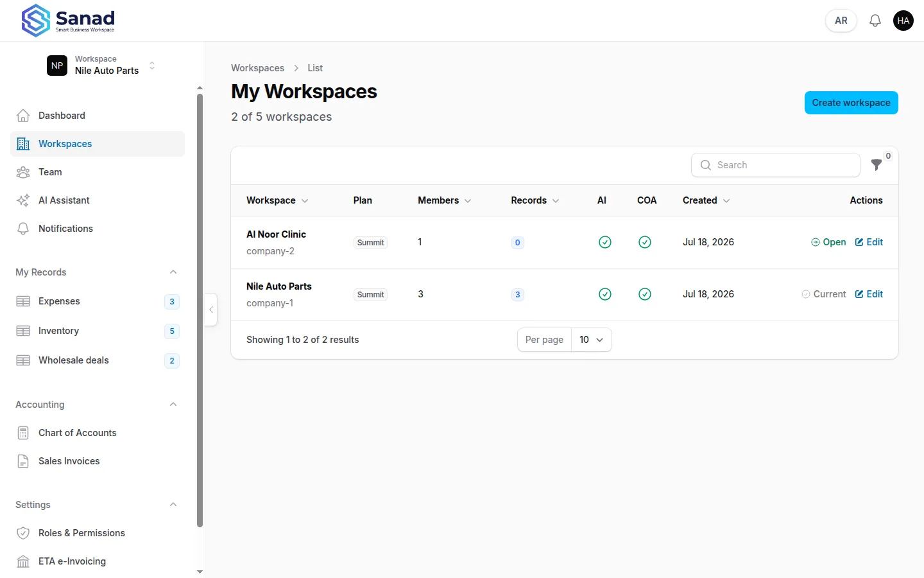Click COA check icon for Al Noor Clinic

point(645,242)
